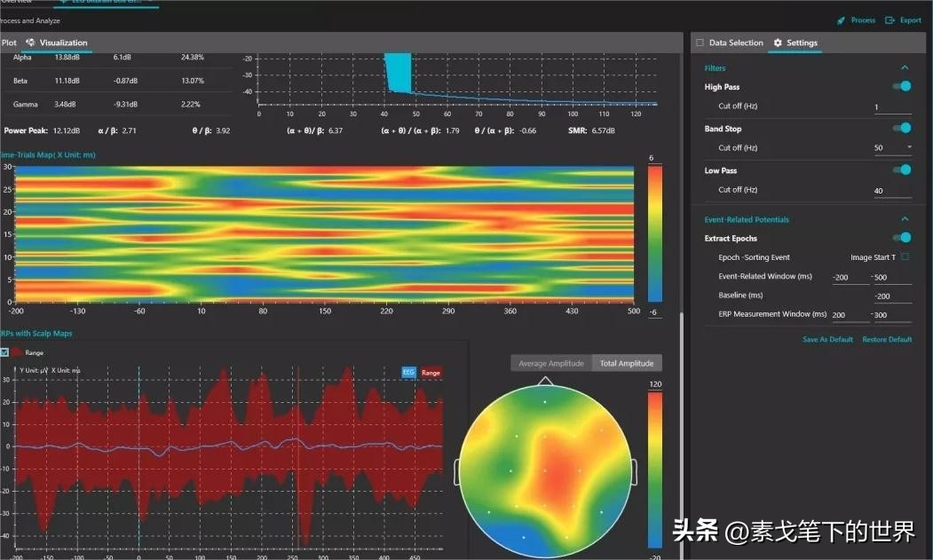The image size is (933, 560).
Task: Click the Process rocket icon
Action: (840, 20)
